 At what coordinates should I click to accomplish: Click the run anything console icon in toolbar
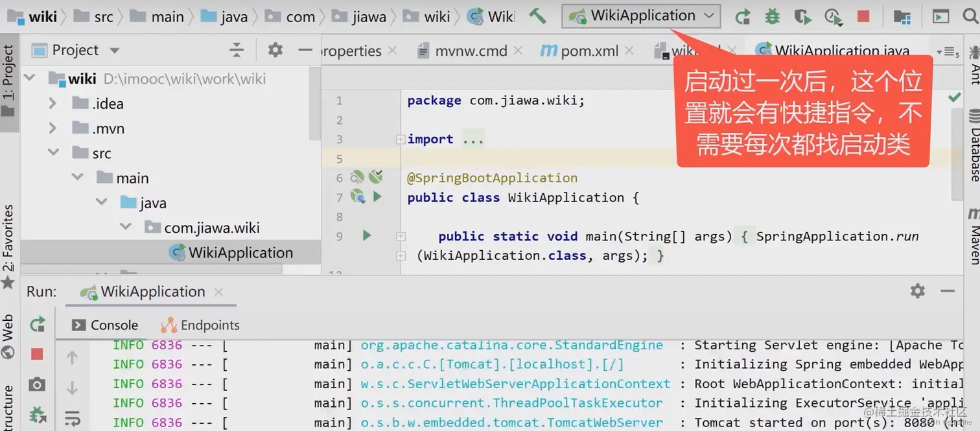tap(940, 17)
